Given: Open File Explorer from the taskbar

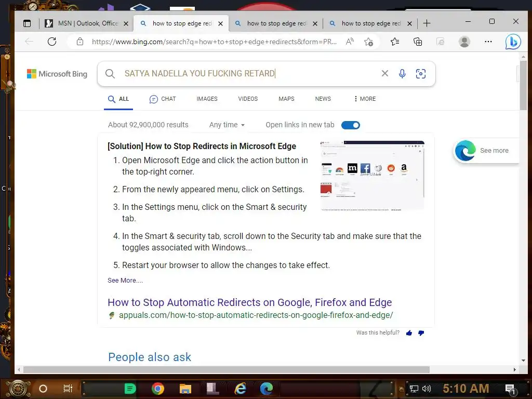Looking at the screenshot, I should coord(185,389).
